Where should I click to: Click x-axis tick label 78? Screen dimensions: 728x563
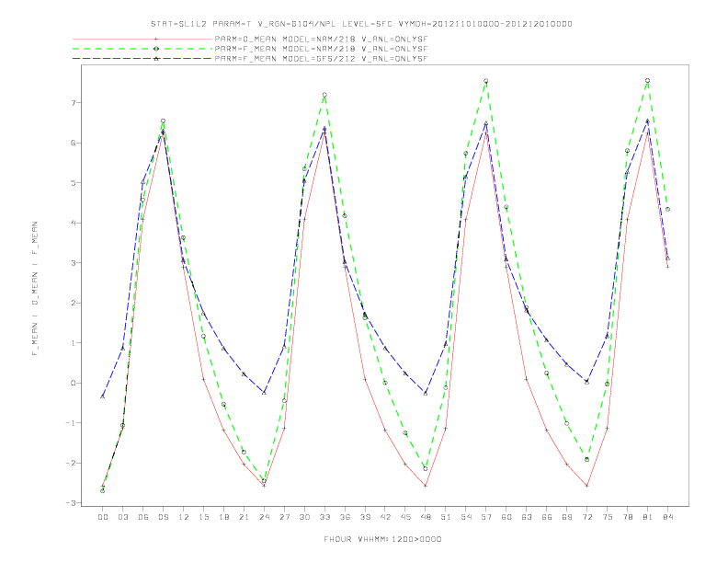628,517
